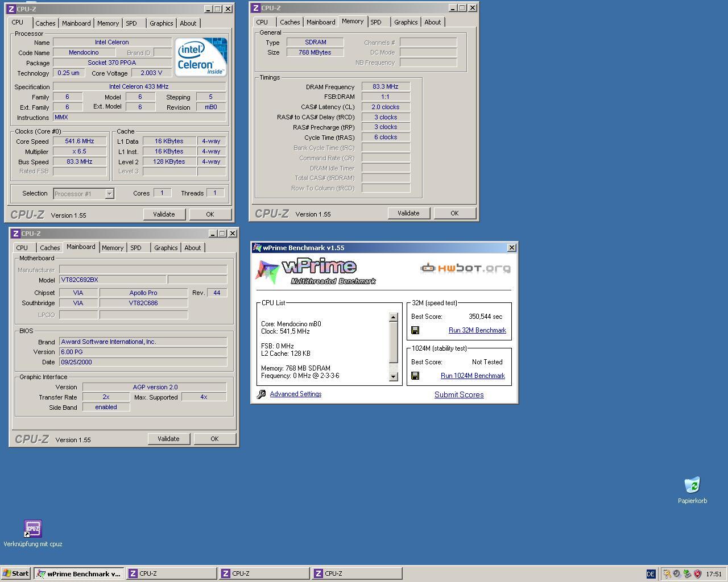Image resolution: width=728 pixels, height=582 pixels.
Task: Activate wPrime Benchmark taskbar button
Action: click(x=78, y=573)
